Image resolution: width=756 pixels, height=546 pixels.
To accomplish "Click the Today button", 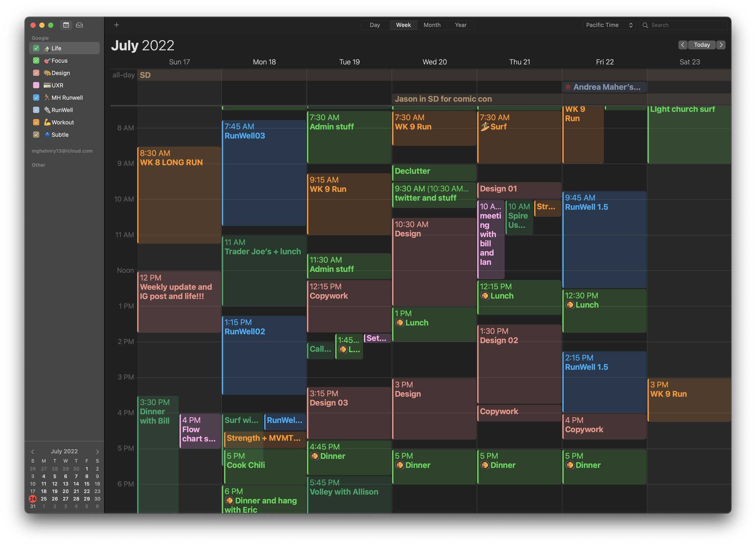I will click(x=701, y=45).
